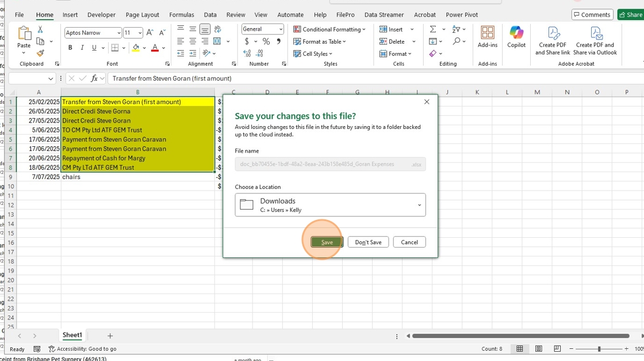Screen dimensions: 644x361
Task: Expand the Downloads location dropdown
Action: (x=419, y=205)
